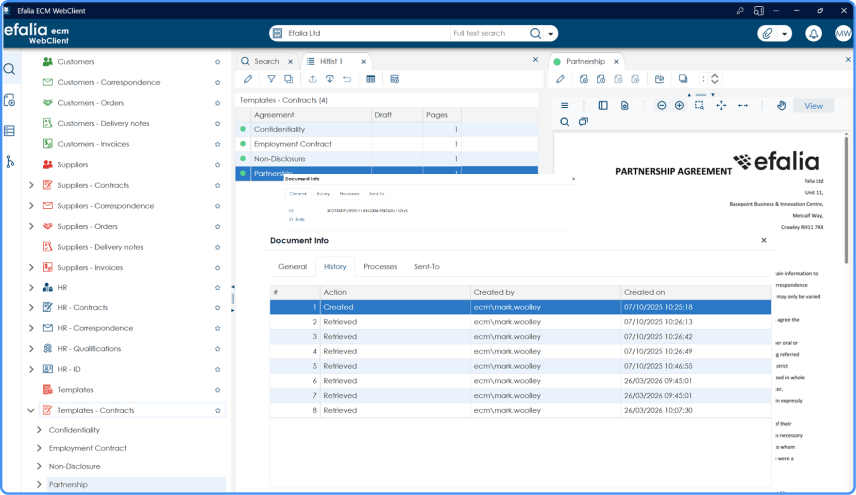Toggle the favorite star for Templates
This screenshot has height=495, width=856.
pos(217,390)
